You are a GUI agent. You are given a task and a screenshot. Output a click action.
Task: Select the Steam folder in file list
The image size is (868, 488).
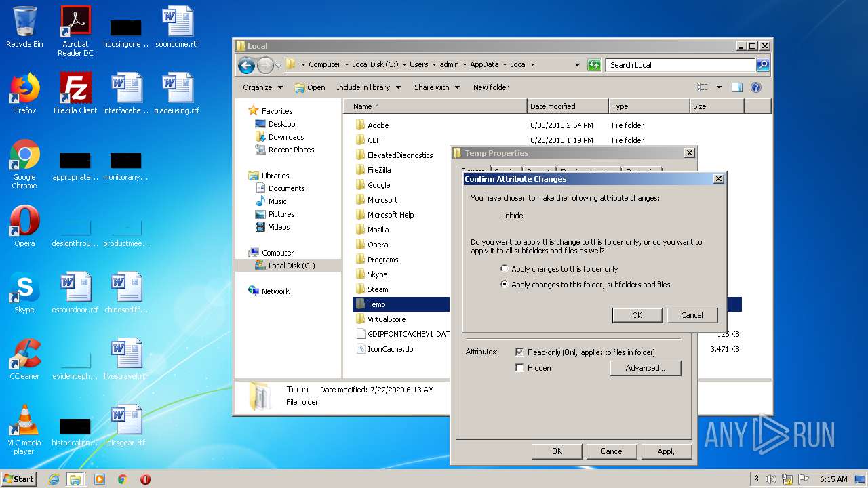coord(378,289)
